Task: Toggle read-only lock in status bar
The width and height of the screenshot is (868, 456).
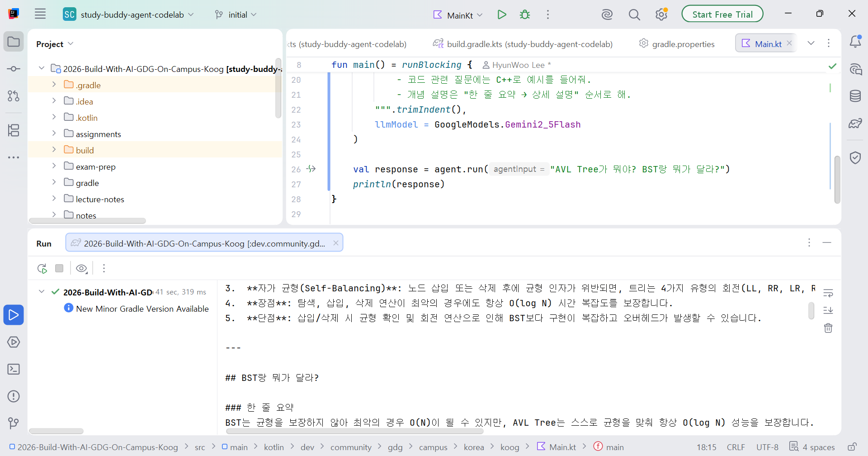Action: (x=852, y=447)
